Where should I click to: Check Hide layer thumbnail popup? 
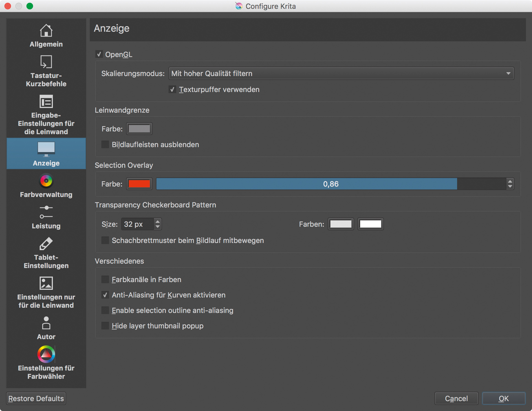105,326
